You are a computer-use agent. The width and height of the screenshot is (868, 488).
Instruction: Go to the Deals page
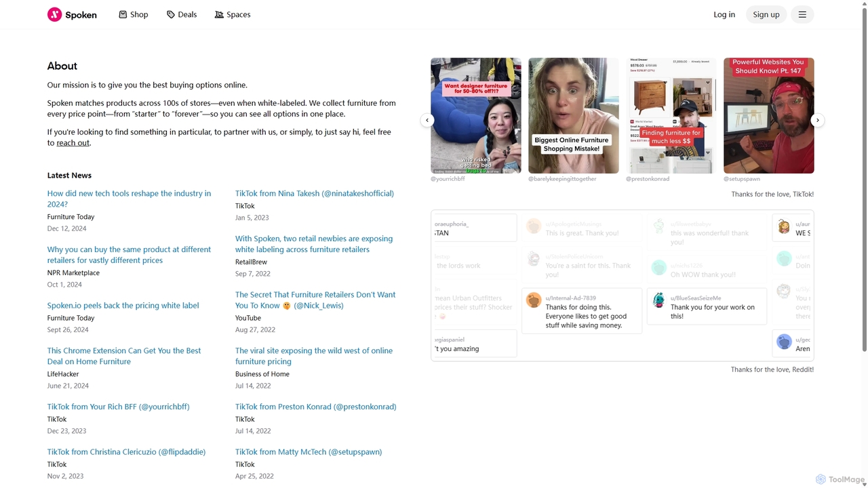[182, 14]
